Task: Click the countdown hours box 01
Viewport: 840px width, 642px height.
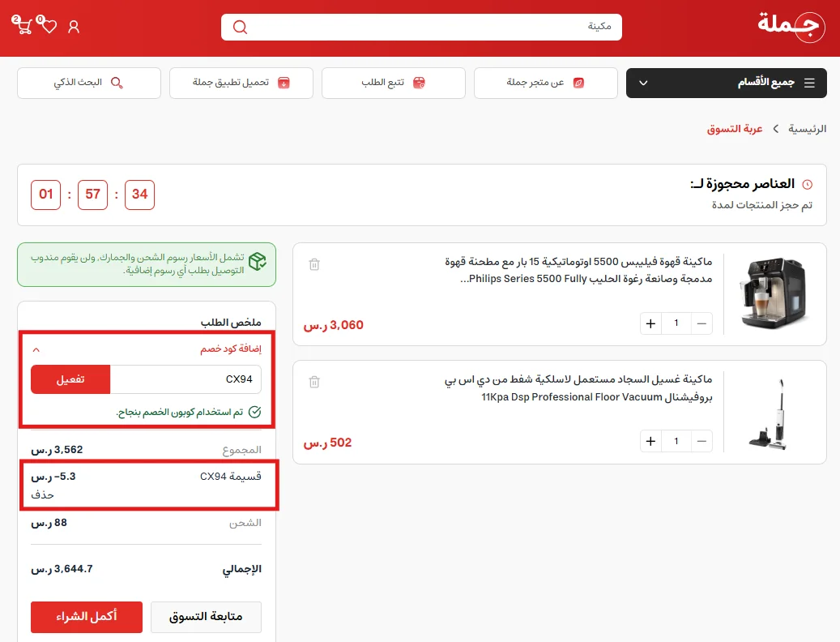Action: coord(46,195)
